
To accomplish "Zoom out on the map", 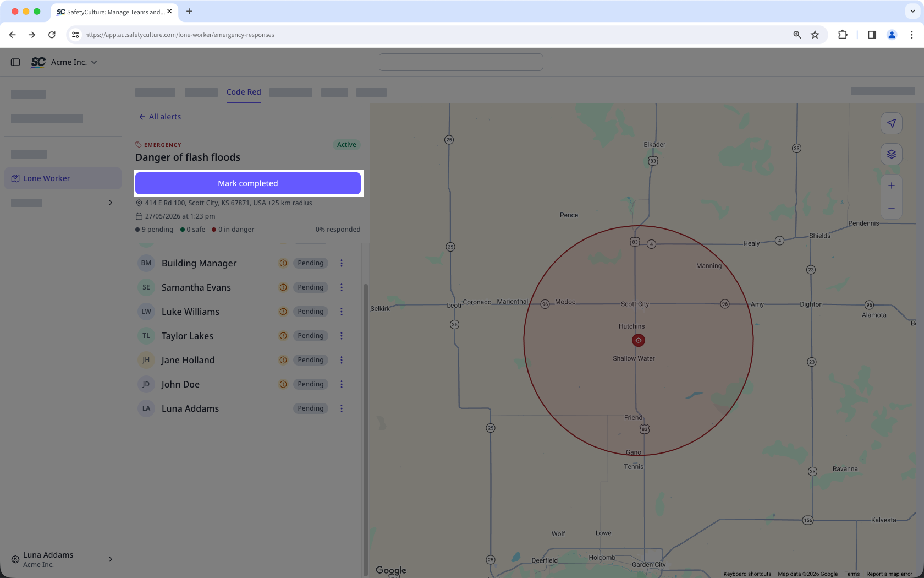I will (x=892, y=208).
